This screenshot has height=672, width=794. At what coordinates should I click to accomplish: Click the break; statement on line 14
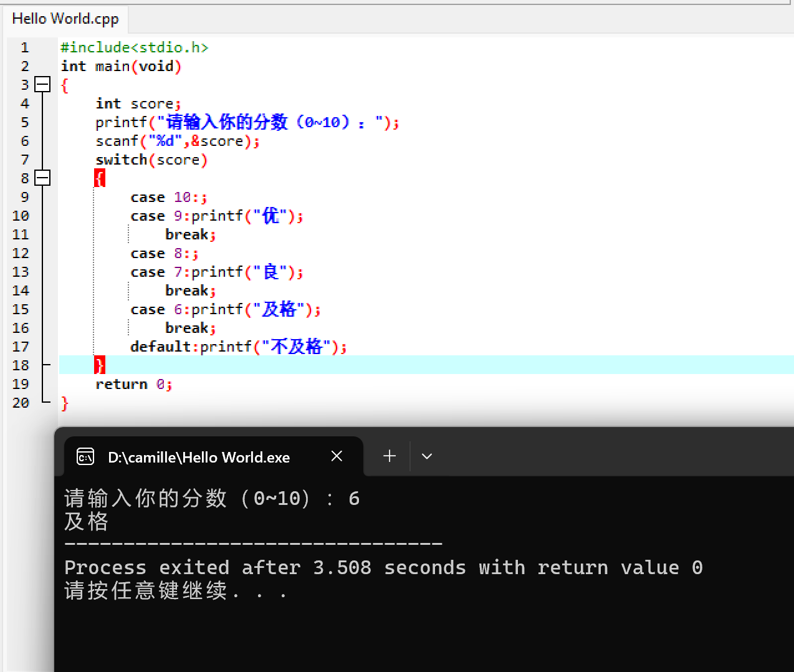pos(191,290)
